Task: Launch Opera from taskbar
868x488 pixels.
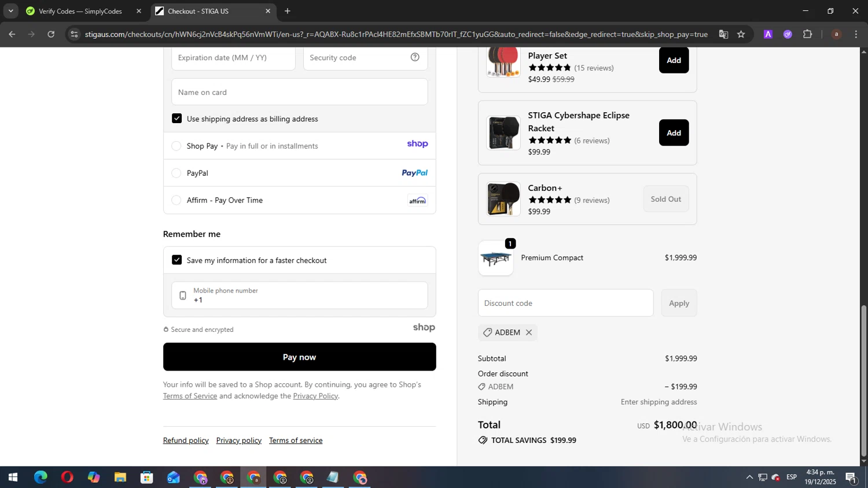Action: pos(67,478)
